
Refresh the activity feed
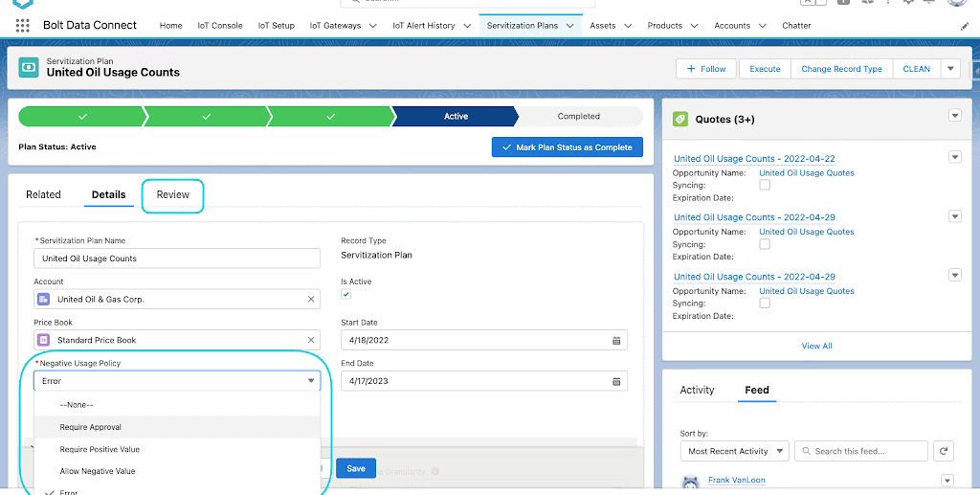[943, 451]
